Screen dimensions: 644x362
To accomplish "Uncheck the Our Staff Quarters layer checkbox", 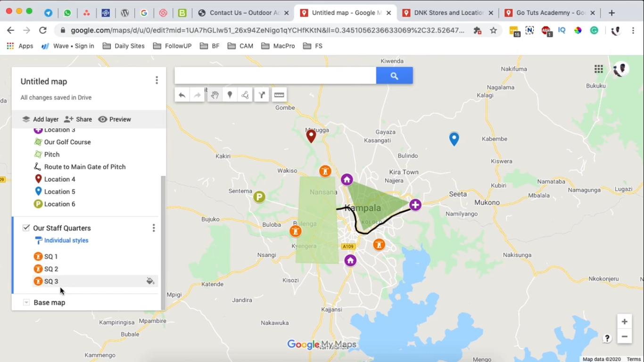I will [26, 228].
